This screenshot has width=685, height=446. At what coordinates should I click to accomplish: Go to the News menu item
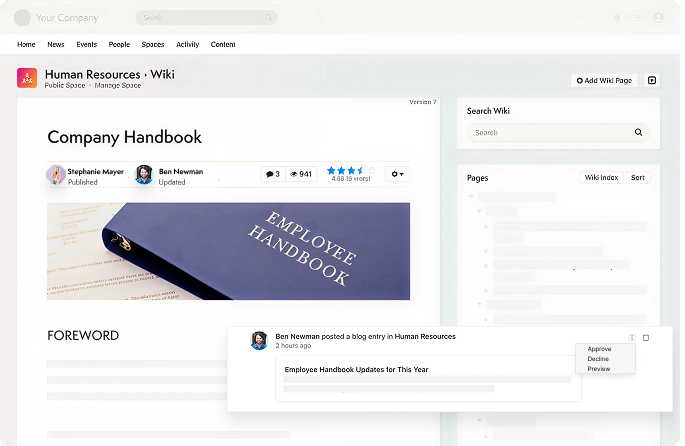56,45
